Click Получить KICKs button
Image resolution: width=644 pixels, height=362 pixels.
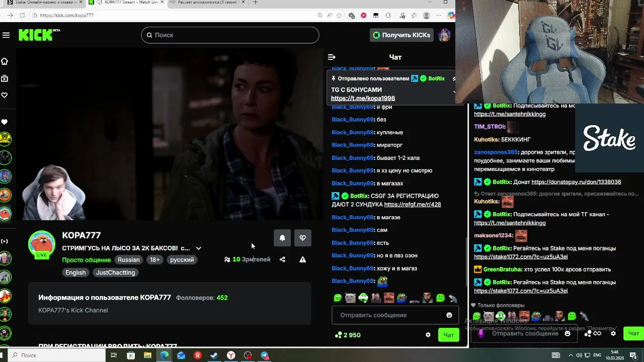click(x=401, y=35)
